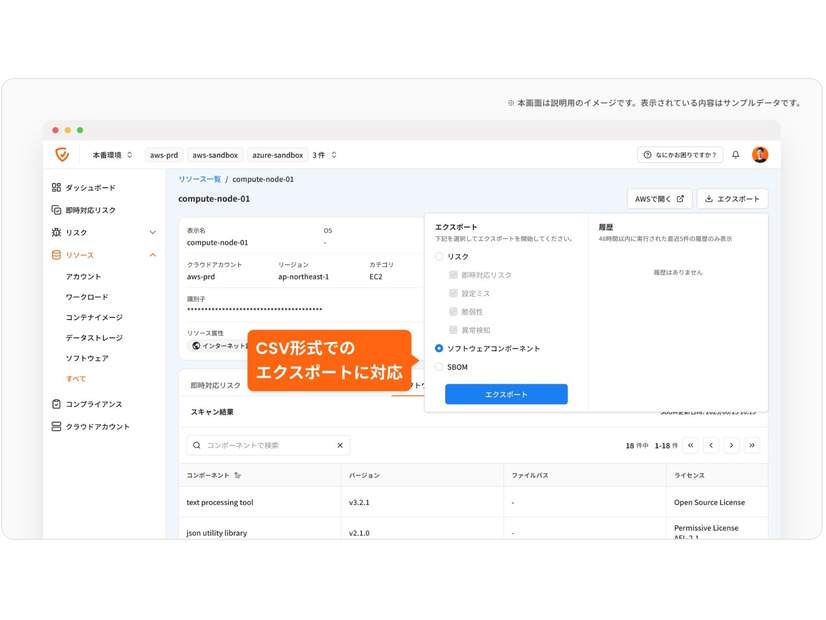Click the orange shield logo icon
This screenshot has width=826, height=620.
(63, 154)
